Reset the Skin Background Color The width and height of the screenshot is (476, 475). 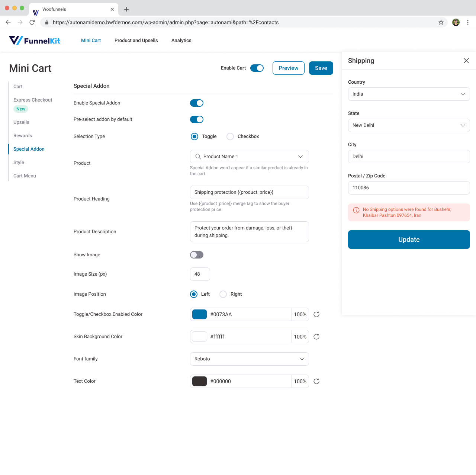[x=316, y=337]
